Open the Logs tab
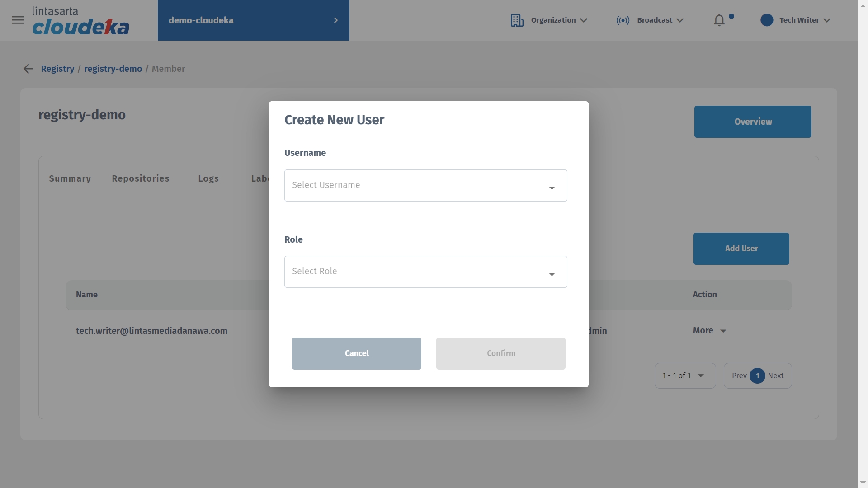The height and width of the screenshot is (488, 868). (208, 178)
